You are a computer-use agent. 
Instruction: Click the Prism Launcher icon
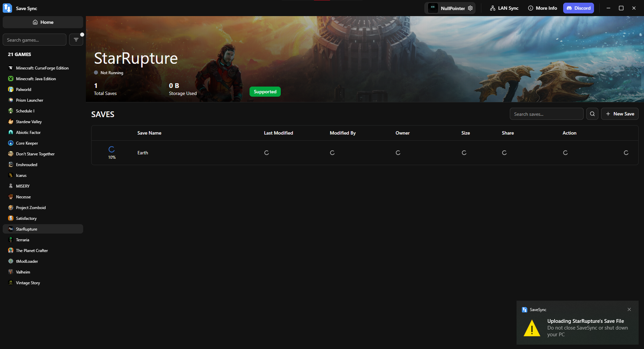(x=11, y=100)
